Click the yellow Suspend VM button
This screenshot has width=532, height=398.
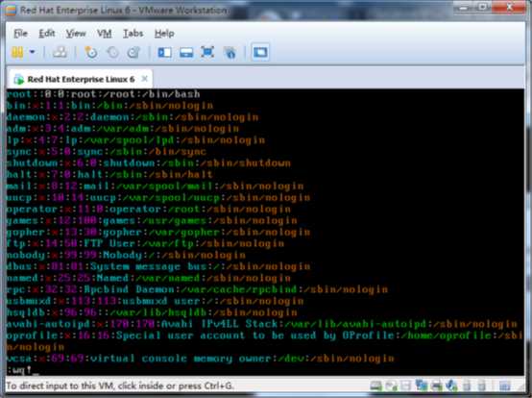pos(17,52)
